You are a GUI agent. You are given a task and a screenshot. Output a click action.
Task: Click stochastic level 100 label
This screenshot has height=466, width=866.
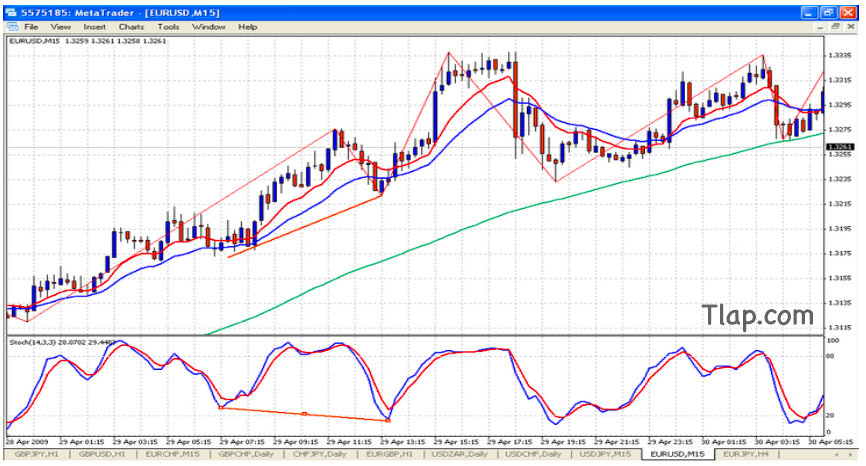tap(832, 341)
